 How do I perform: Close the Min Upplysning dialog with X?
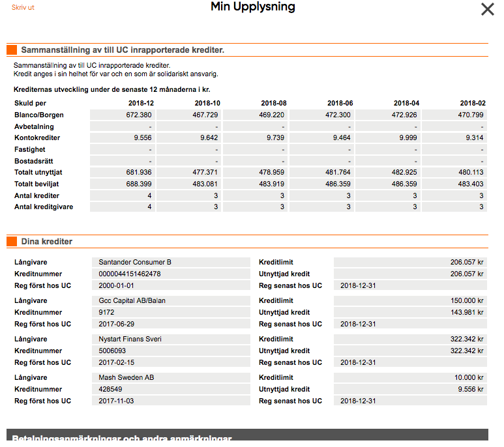(487, 9)
